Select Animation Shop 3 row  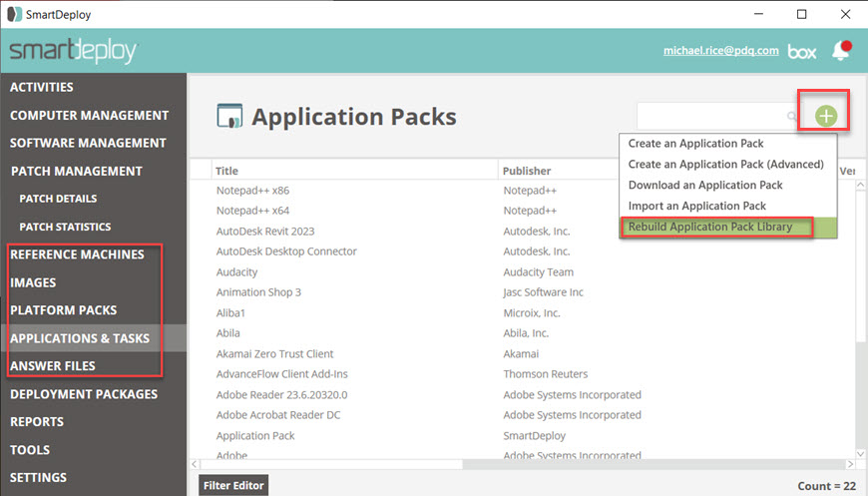click(258, 292)
